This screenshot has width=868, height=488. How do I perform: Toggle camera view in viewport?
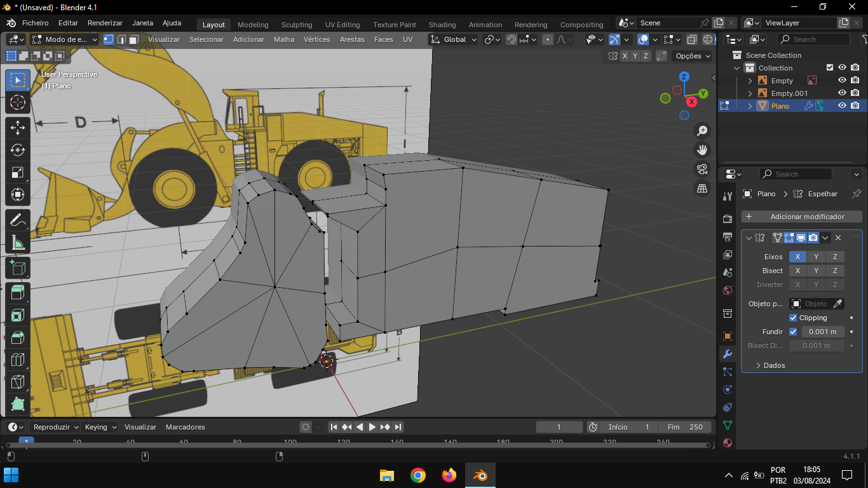[x=702, y=169]
